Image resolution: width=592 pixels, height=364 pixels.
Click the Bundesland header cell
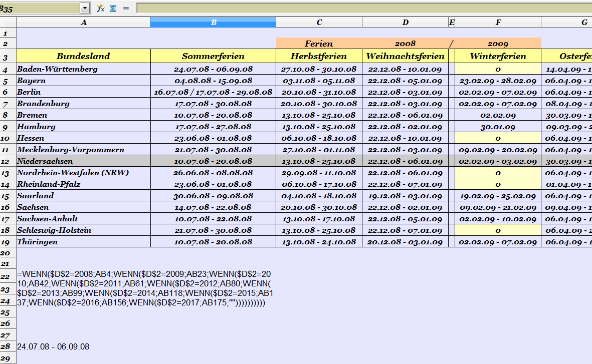pos(83,56)
